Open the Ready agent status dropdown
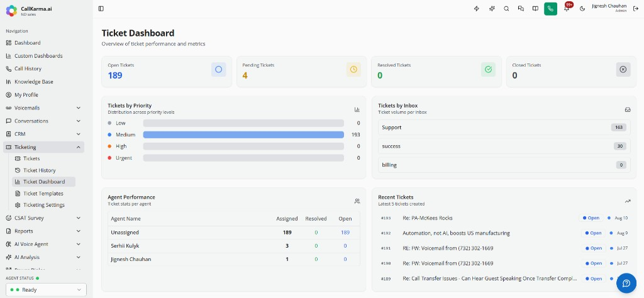 coord(46,289)
